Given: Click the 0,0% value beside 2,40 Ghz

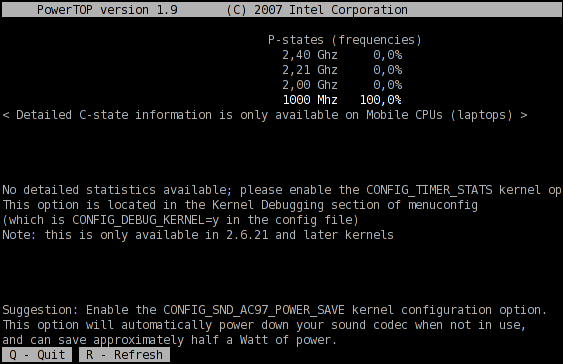Looking at the screenshot, I should coord(388,55).
